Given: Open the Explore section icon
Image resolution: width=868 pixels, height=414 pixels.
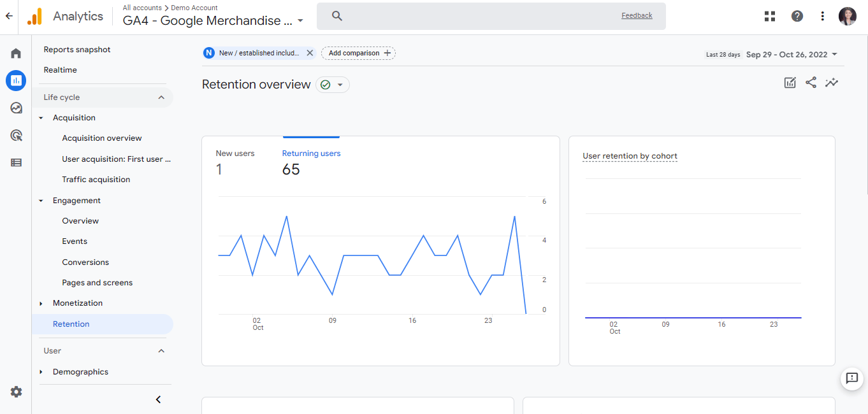Looking at the screenshot, I should pyautogui.click(x=15, y=108).
